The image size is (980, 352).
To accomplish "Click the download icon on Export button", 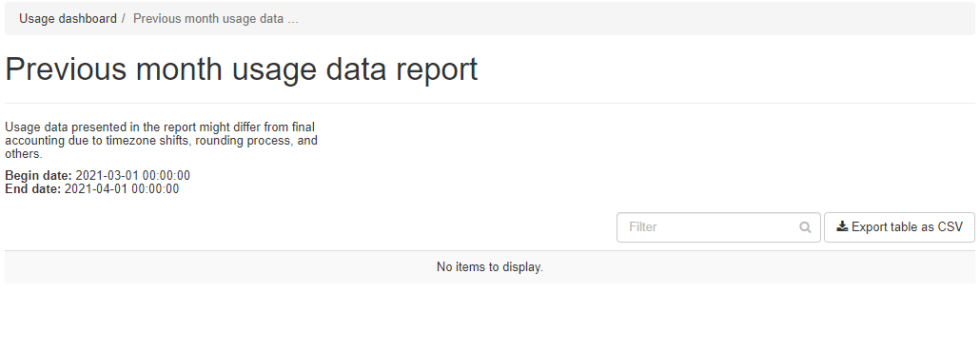I will click(842, 227).
